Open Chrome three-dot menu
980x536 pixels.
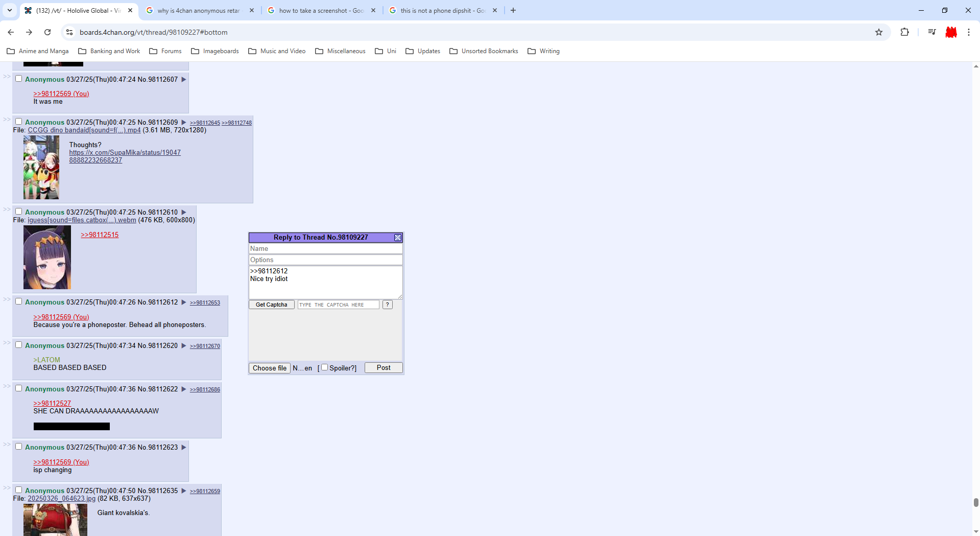tap(968, 32)
